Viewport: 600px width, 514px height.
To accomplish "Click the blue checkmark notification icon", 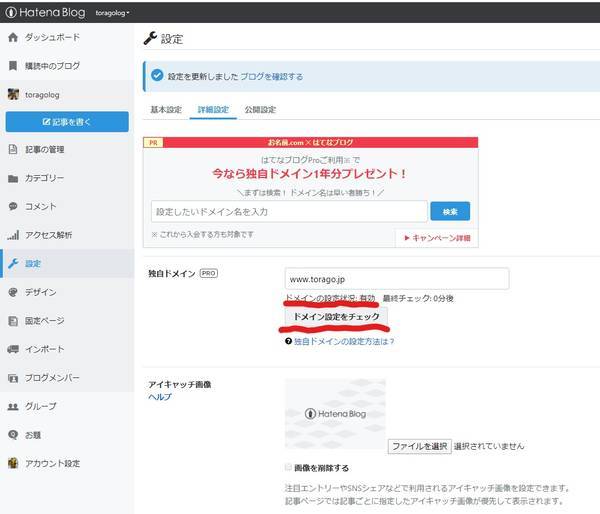I will (x=157, y=75).
